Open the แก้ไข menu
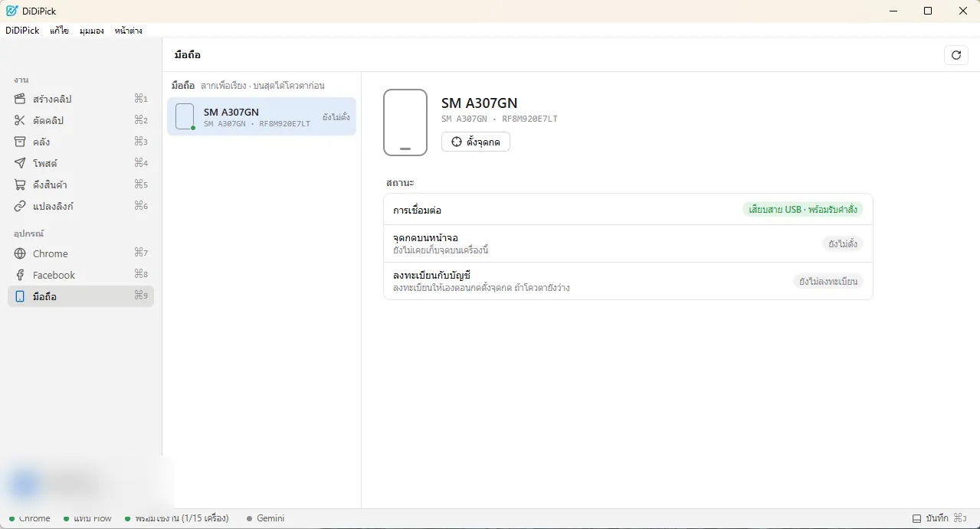The image size is (980, 529). [x=60, y=31]
